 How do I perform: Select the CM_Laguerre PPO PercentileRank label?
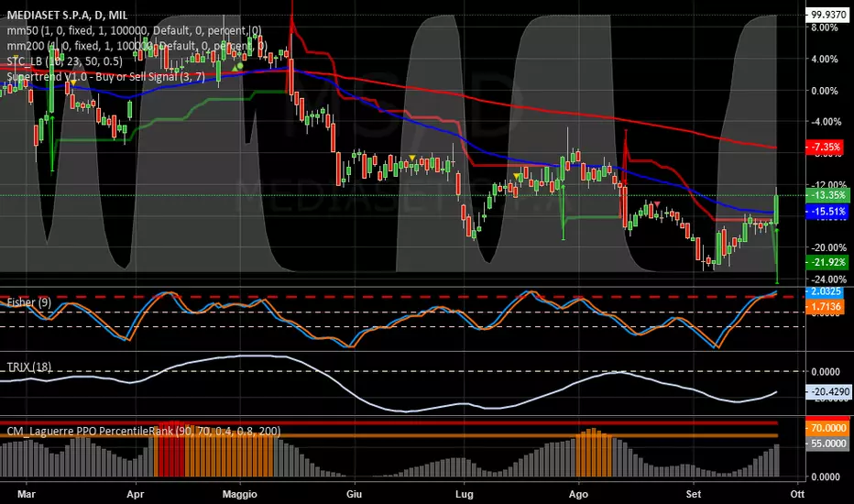tap(144, 431)
